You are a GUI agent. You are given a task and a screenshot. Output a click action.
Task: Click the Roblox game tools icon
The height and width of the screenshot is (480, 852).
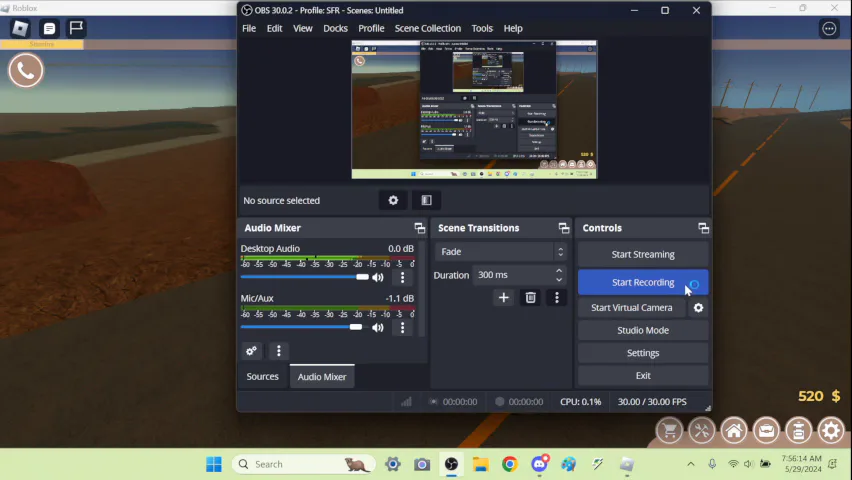coord(701,431)
